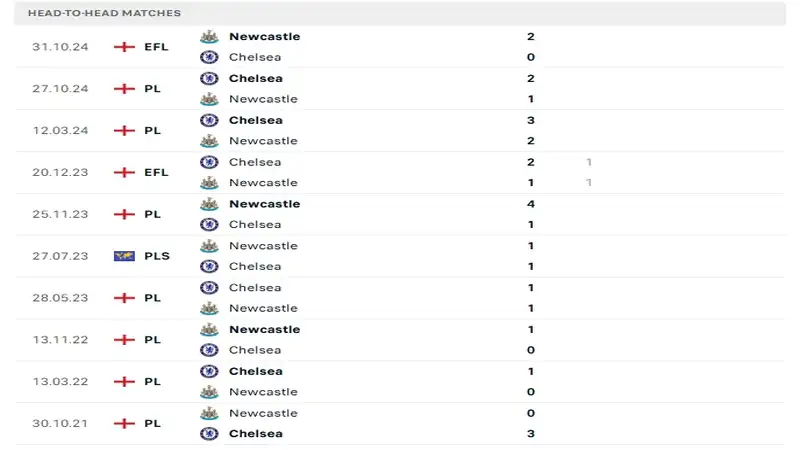The width and height of the screenshot is (800, 450).
Task: Select Newcastle crest in the 28.05.23 match
Action: [209, 308]
